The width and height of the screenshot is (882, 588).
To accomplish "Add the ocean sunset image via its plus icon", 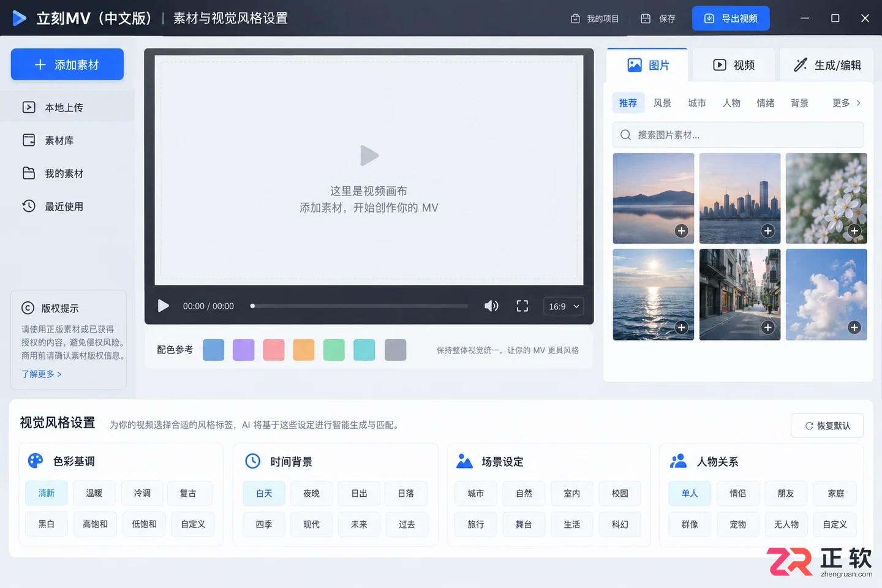I will pyautogui.click(x=681, y=328).
